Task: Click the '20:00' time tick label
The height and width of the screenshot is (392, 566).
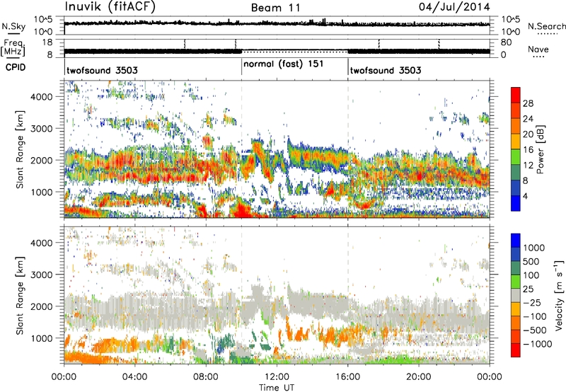Action: tap(419, 377)
